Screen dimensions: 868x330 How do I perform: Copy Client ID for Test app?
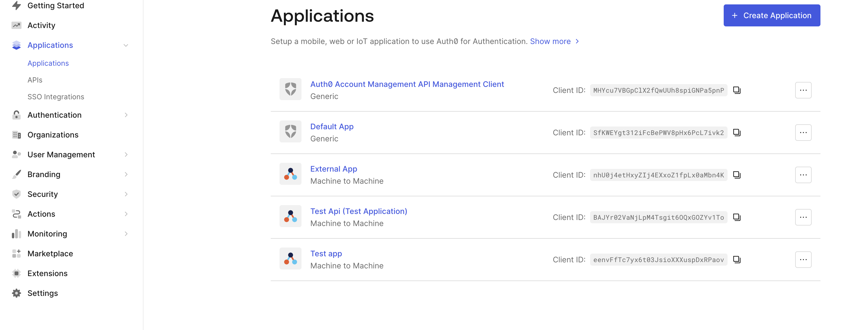click(x=737, y=260)
